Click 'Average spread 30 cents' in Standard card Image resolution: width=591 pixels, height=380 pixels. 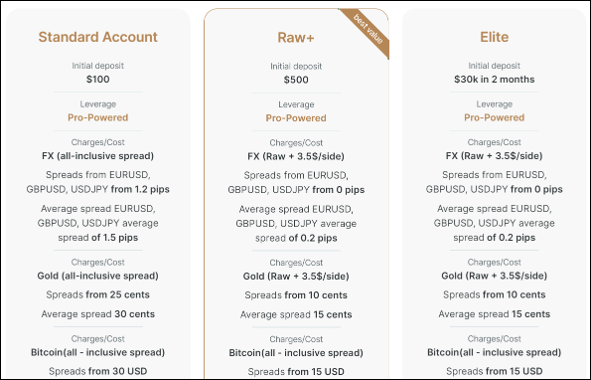pos(98,314)
